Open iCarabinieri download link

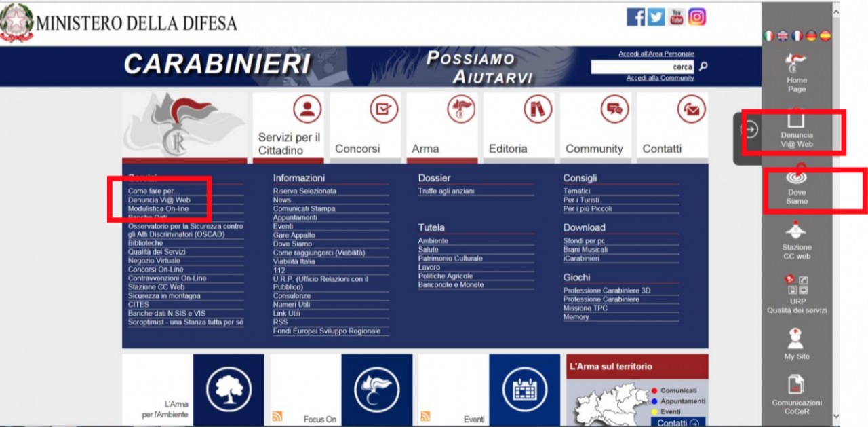tap(581, 259)
